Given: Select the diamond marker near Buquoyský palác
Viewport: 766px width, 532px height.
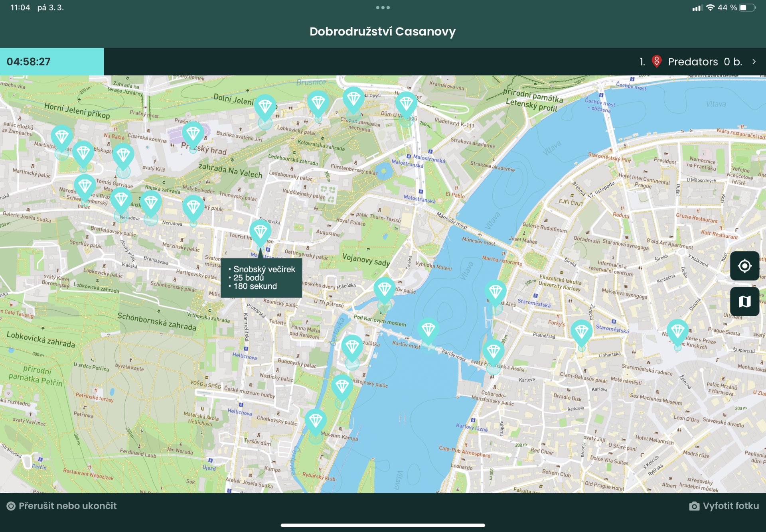Looking at the screenshot, I should 352,348.
